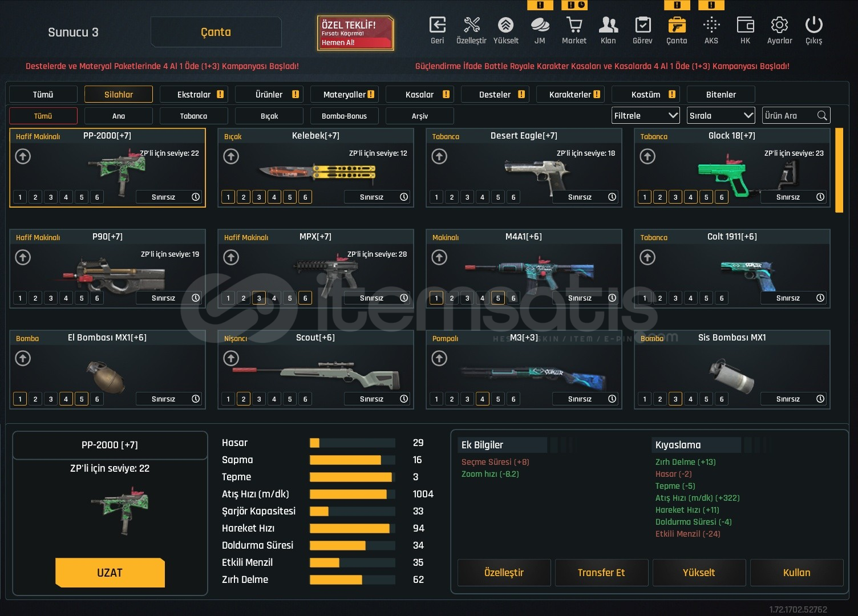Click clock icon on Kelebek[+7] Sınırsız label

click(404, 197)
